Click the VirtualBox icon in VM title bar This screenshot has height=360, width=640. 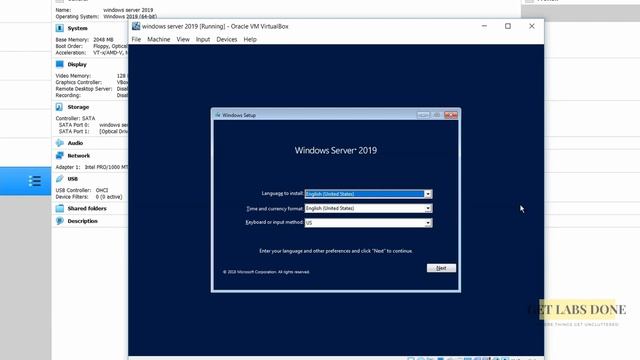click(x=136, y=26)
